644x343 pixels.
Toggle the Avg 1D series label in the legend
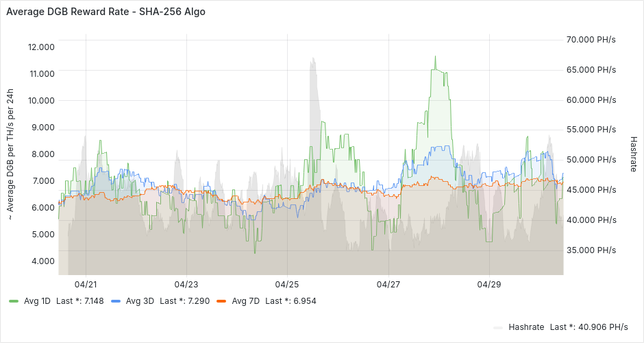36,301
